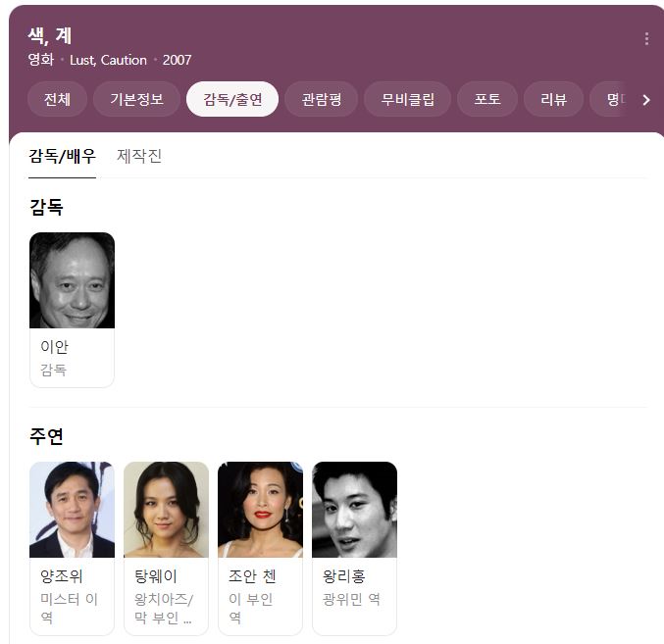Switch to the 제작진 sub-tab
Viewport: 664px width, 644px height.
tap(139, 156)
